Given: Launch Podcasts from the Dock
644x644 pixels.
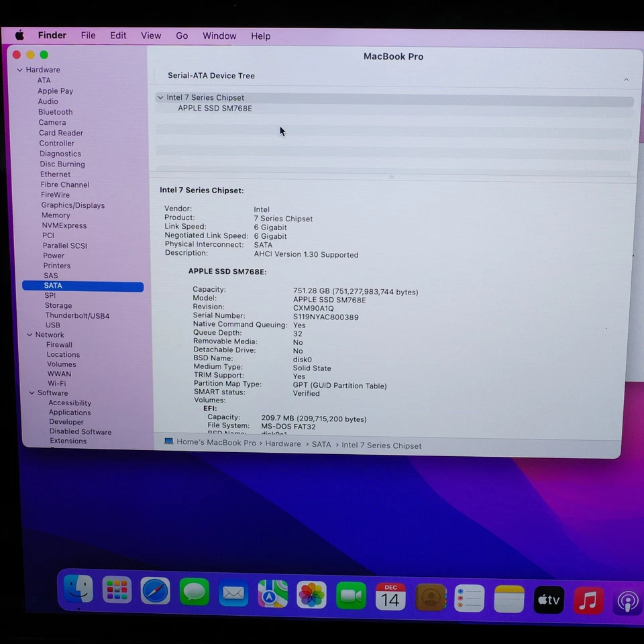Looking at the screenshot, I should [627, 600].
